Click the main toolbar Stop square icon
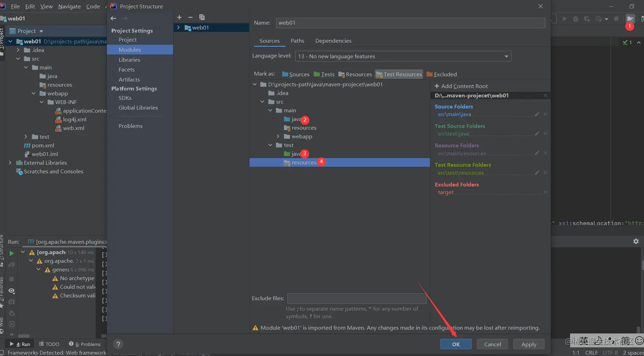The height and width of the screenshot is (356, 644). pos(616,19)
